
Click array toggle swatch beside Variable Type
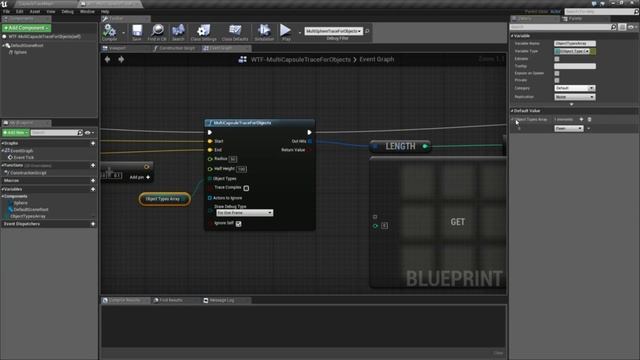[593, 51]
